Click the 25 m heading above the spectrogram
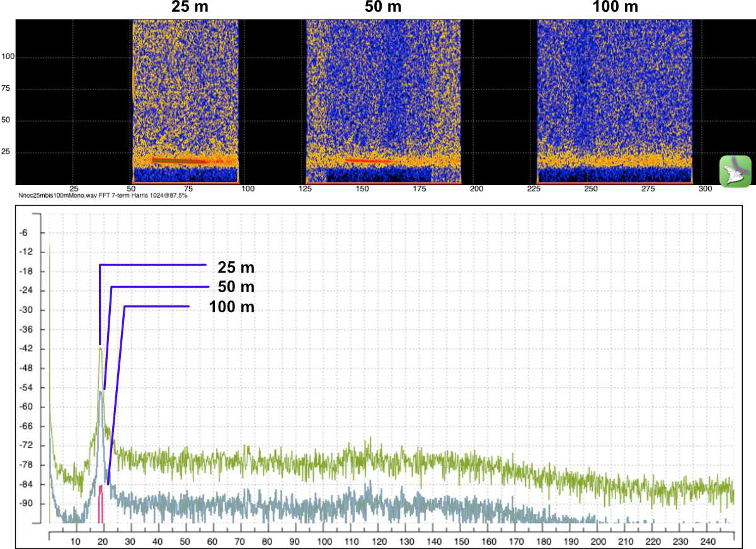Image resolution: width=756 pixels, height=549 pixels. click(191, 8)
